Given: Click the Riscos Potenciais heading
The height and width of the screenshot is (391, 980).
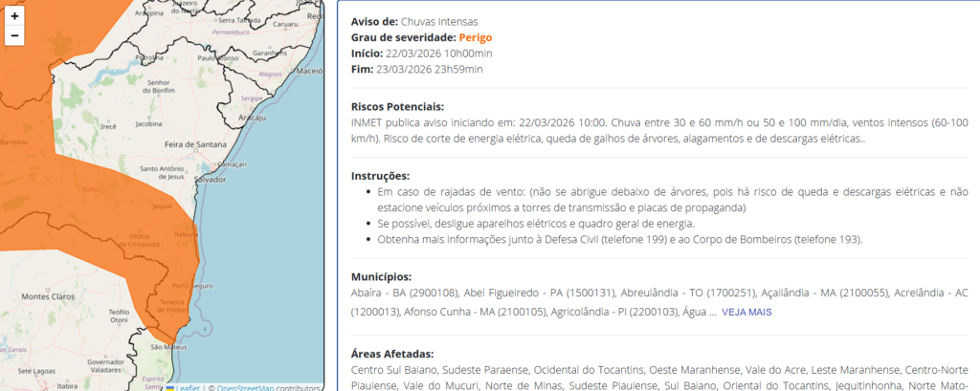Looking at the screenshot, I should coord(398,106).
